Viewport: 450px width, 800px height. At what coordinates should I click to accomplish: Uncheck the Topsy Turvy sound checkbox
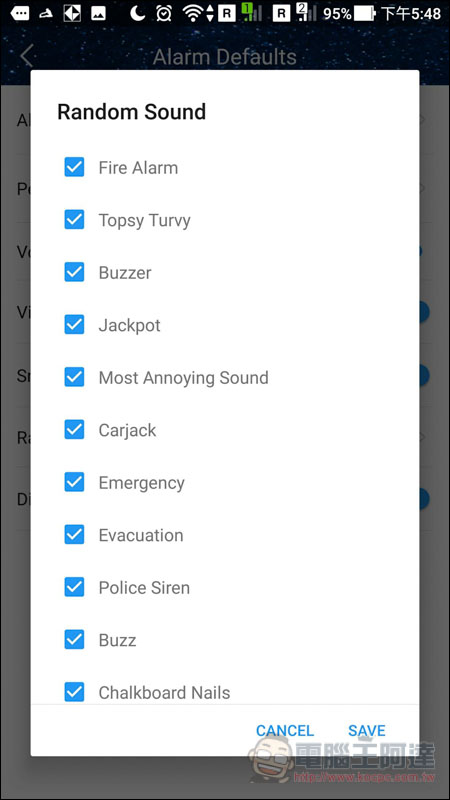pyautogui.click(x=74, y=219)
